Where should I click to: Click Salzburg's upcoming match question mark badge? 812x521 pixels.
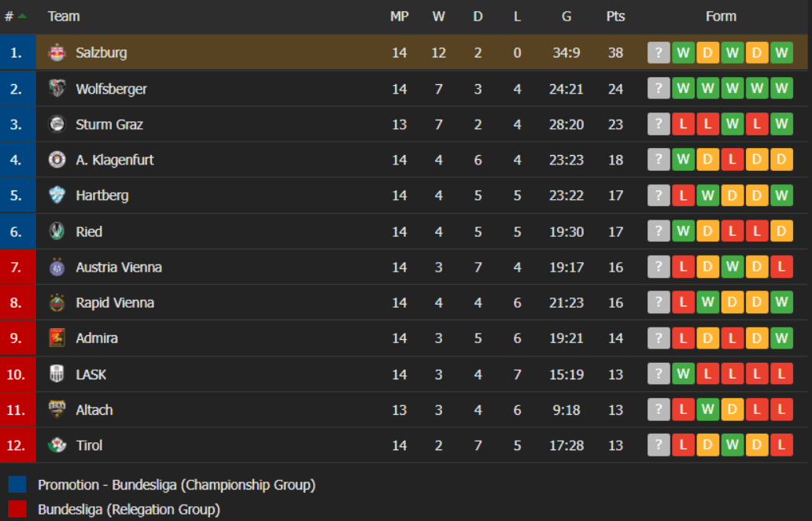point(659,53)
